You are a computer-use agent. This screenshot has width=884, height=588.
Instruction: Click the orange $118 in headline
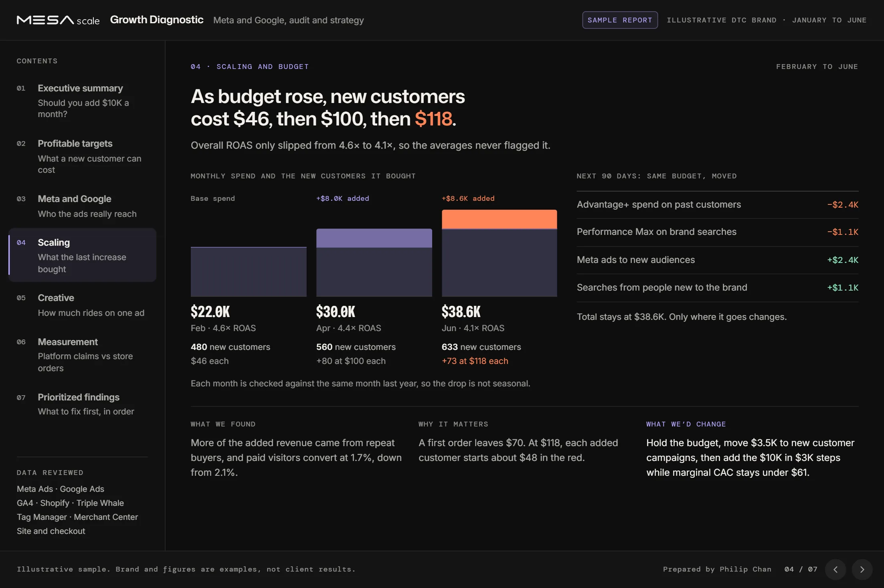click(433, 119)
